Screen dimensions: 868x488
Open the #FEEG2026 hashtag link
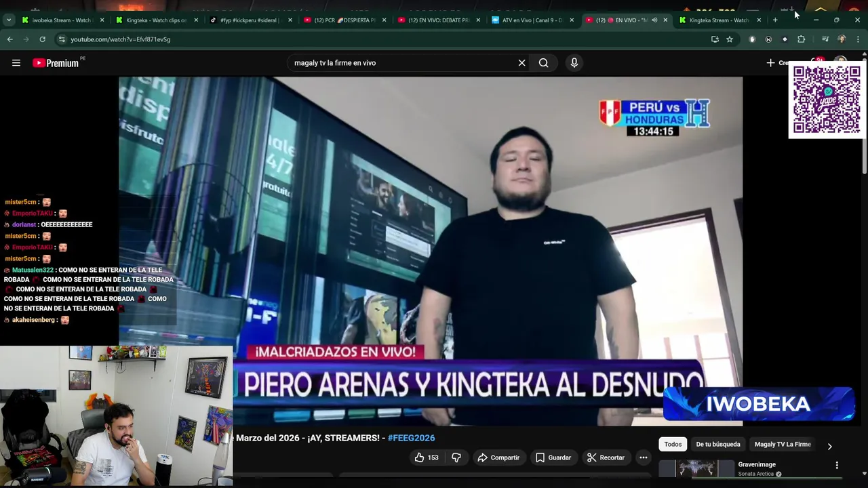pos(411,438)
